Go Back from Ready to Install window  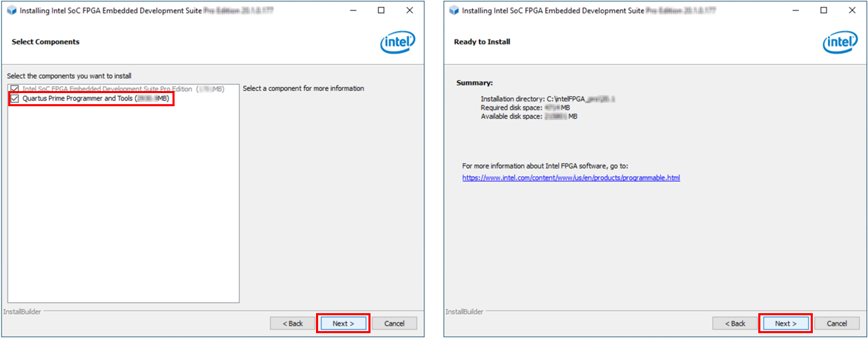click(735, 324)
